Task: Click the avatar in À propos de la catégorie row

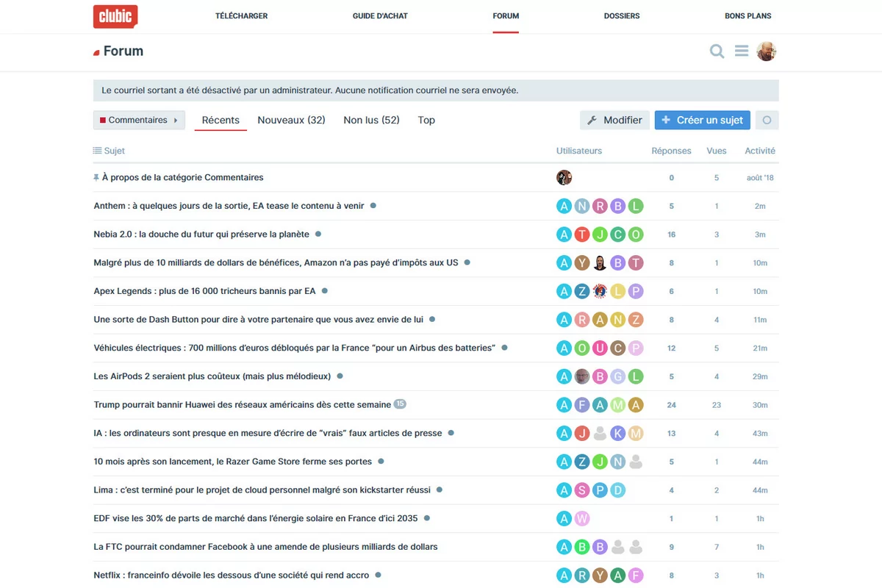Action: tap(564, 177)
